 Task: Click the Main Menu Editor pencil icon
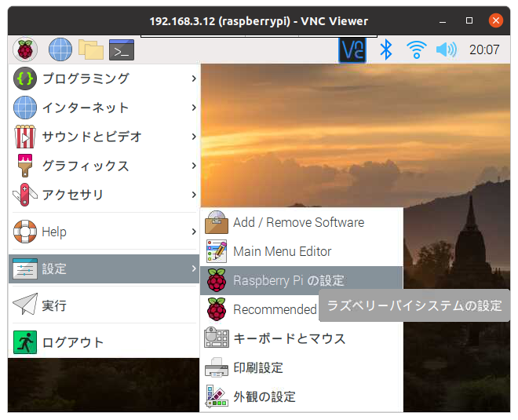[x=217, y=251]
